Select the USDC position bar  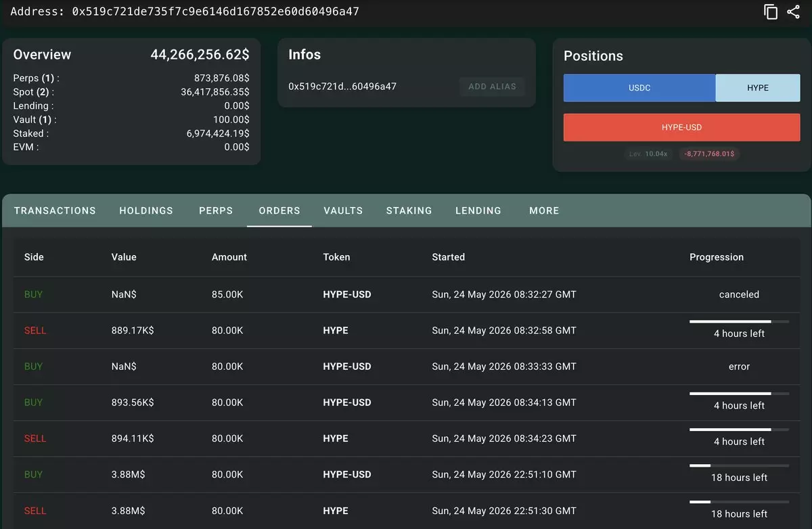[639, 88]
